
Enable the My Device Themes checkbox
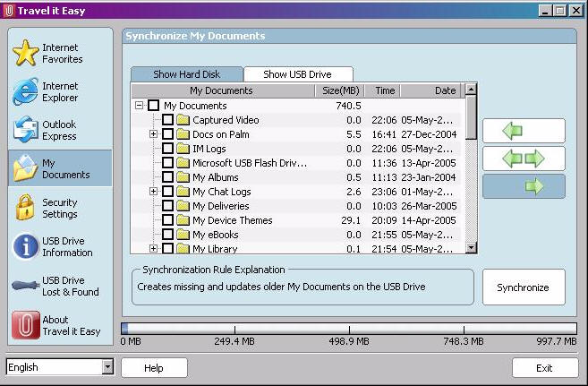pos(167,220)
